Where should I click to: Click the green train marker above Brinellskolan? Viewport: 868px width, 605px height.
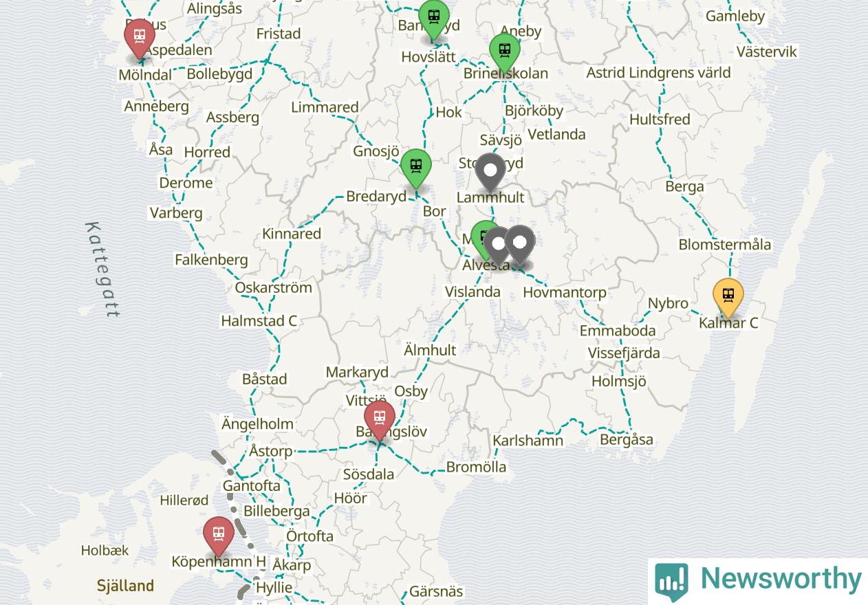point(505,52)
